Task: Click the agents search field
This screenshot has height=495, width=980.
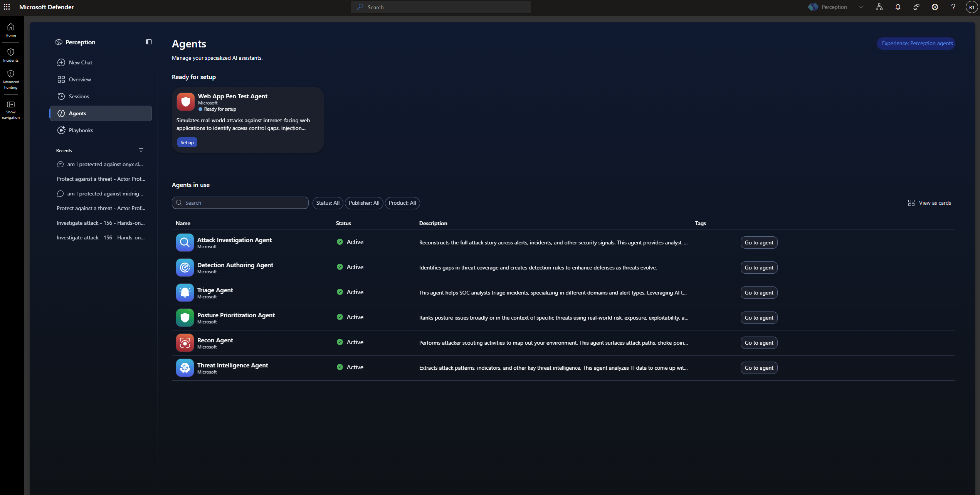Action: click(x=240, y=203)
